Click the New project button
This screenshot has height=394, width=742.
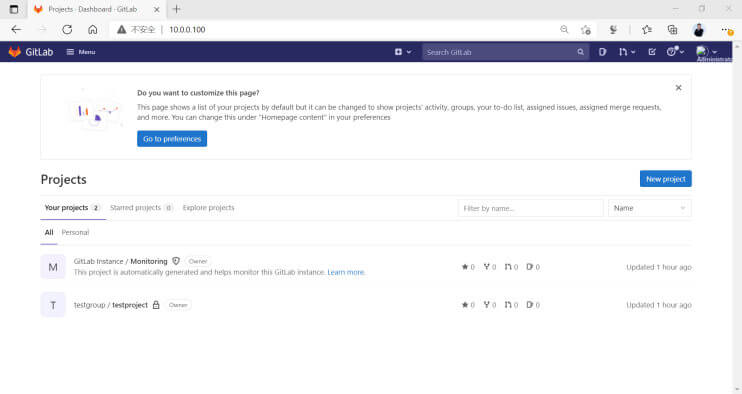(665, 179)
